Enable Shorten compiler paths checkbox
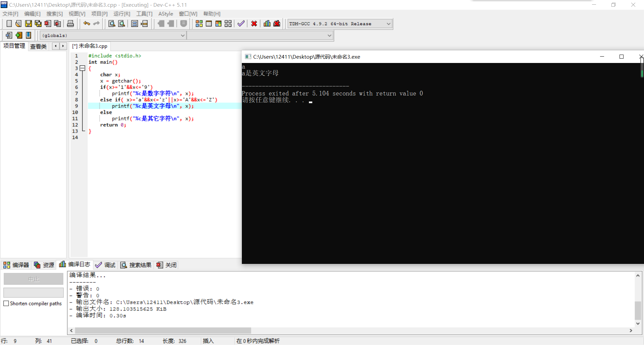Image resolution: width=644 pixels, height=345 pixels. [x=6, y=303]
